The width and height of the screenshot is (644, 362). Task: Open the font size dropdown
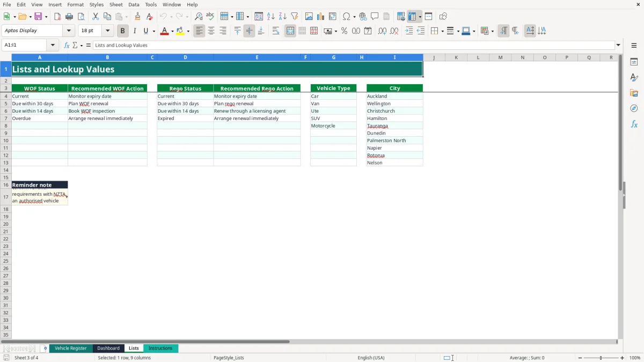(x=107, y=31)
